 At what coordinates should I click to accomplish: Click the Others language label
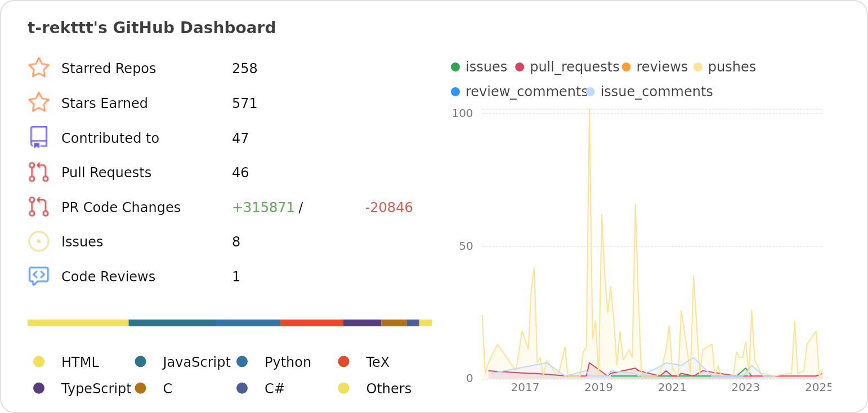click(x=388, y=389)
